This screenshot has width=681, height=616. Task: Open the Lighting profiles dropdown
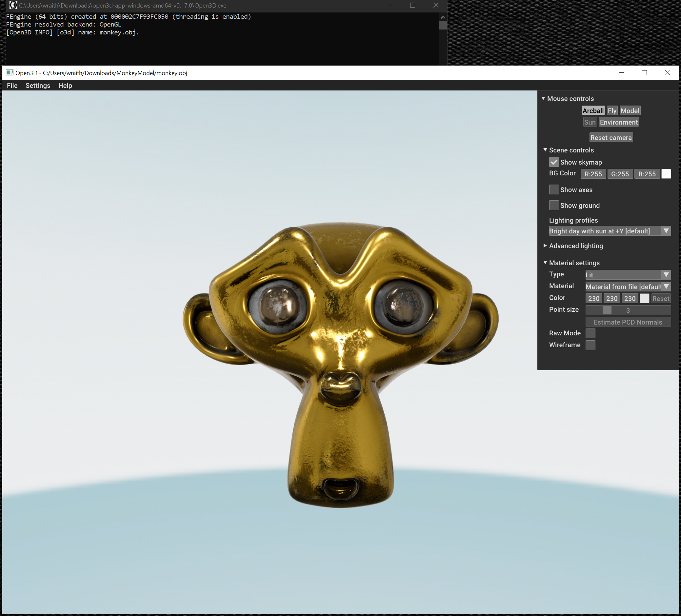(x=610, y=231)
